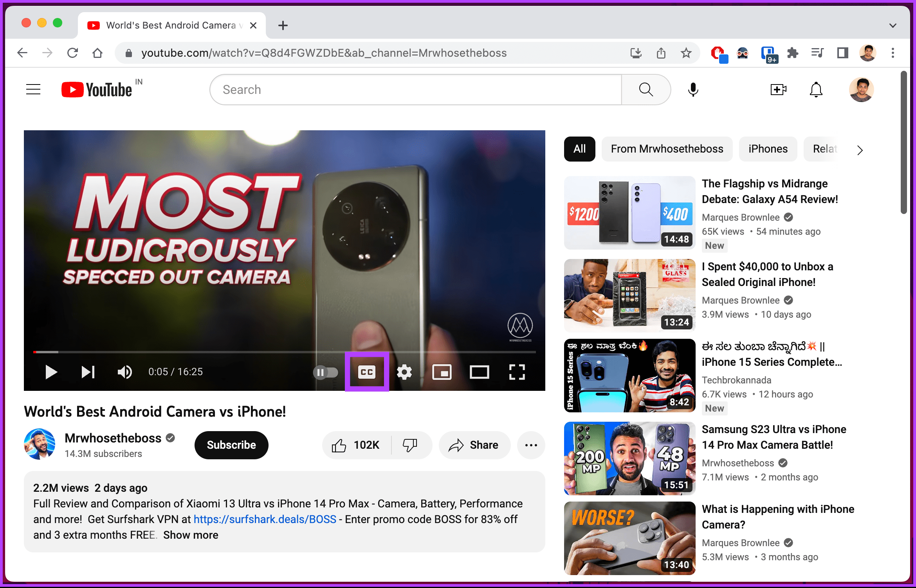Select From Mrwhosetheboss chip

[667, 149]
